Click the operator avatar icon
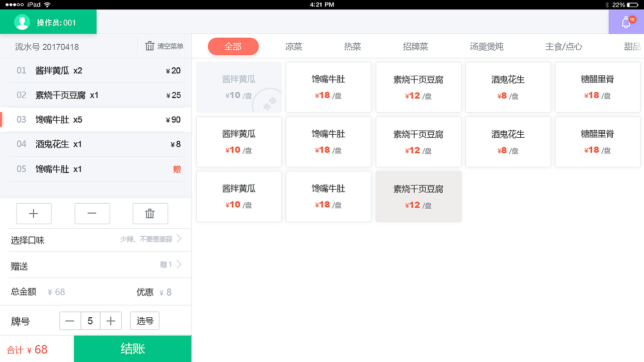Screen dimensions: 644x362 click(x=21, y=22)
